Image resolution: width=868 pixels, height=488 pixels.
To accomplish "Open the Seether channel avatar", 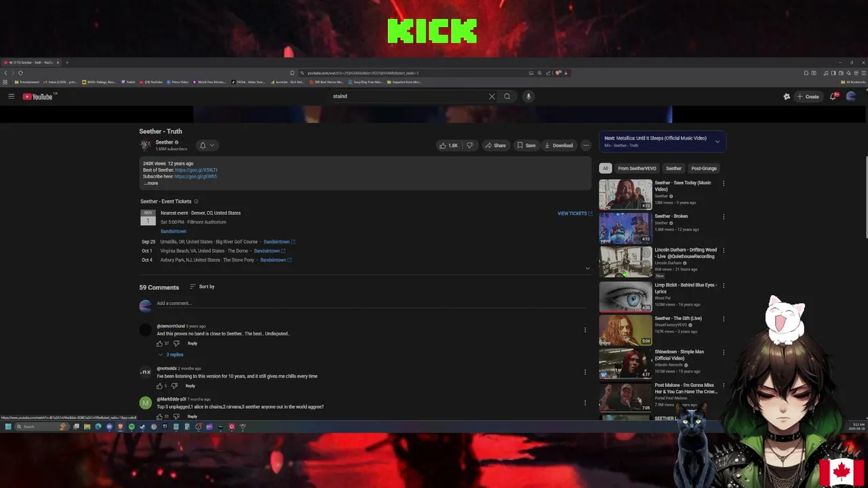I will [x=145, y=145].
